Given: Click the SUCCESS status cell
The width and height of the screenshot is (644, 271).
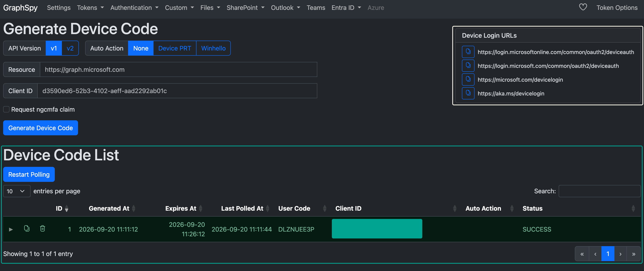Looking at the screenshot, I should [537, 229].
